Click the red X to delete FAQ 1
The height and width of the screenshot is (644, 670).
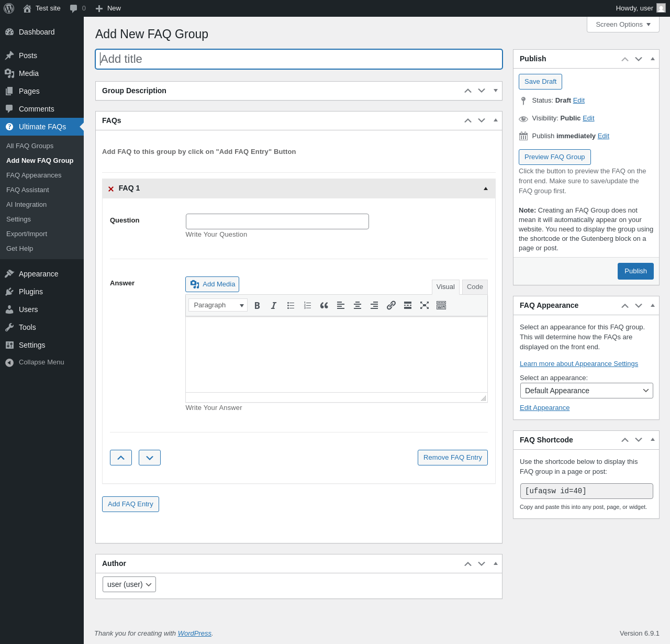tap(111, 189)
